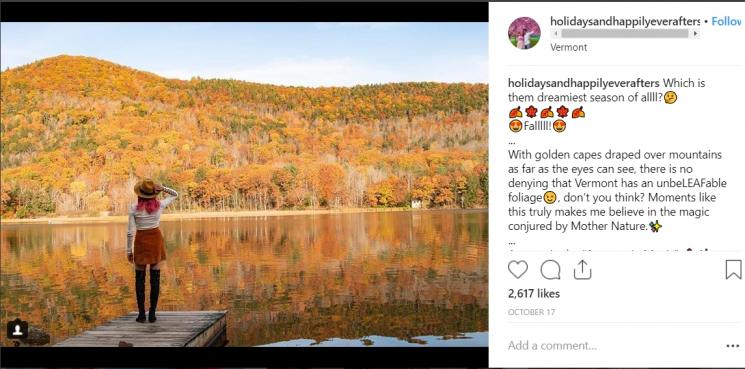Click the horizontal scrollbar track under username

coord(625,34)
